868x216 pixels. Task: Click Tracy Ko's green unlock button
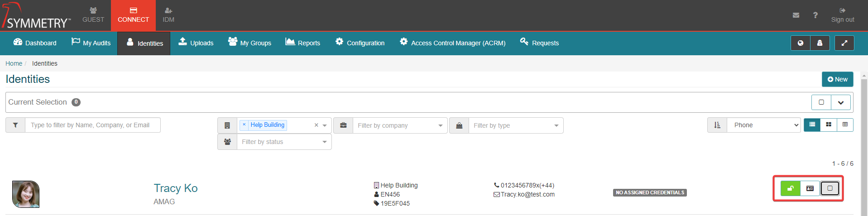(x=790, y=188)
